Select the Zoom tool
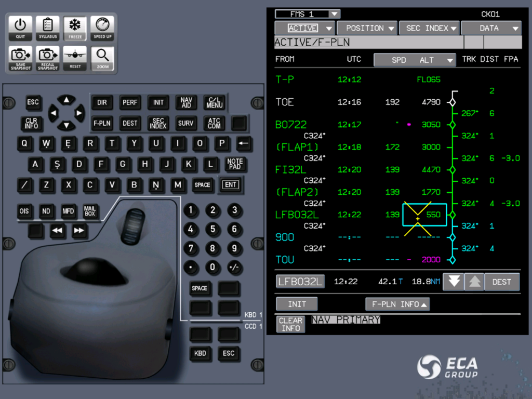The image size is (532, 399). (102, 58)
